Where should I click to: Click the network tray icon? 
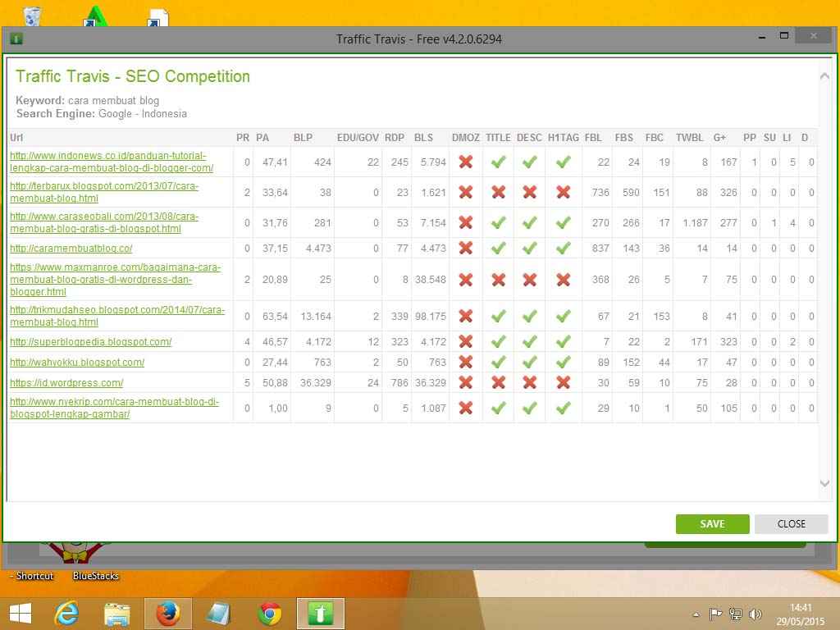click(736, 614)
